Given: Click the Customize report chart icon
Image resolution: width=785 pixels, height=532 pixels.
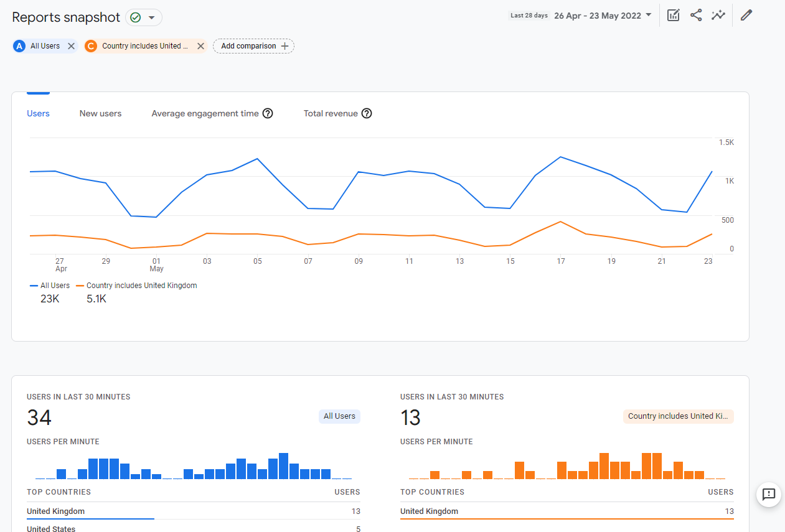Looking at the screenshot, I should [673, 16].
